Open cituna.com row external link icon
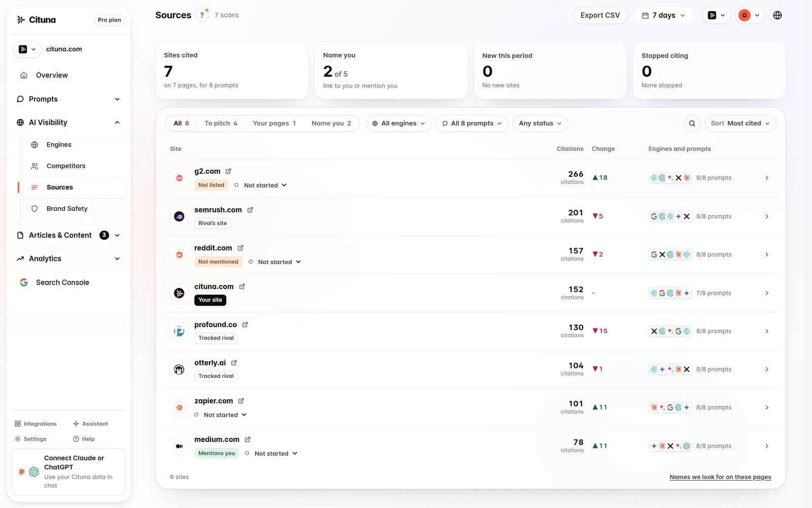This screenshot has height=508, width=812. pos(242,287)
